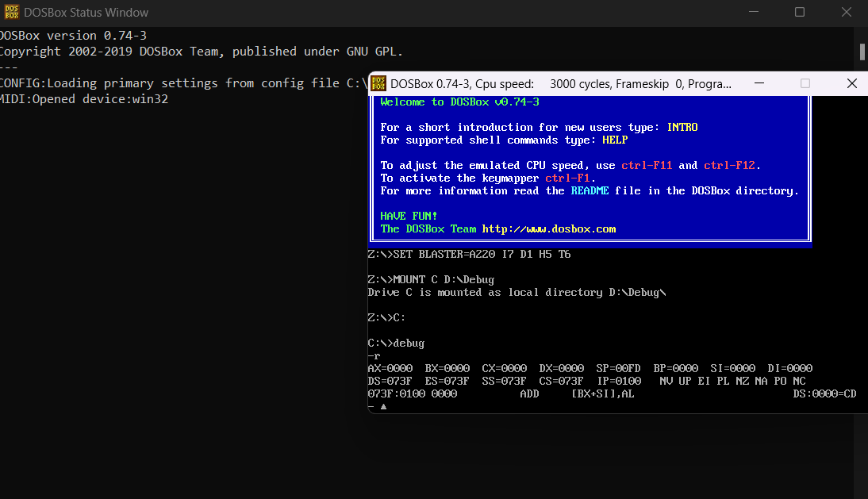The height and width of the screenshot is (499, 868).
Task: Click the MIDI:Opened device:win32 log line
Action: click(x=84, y=99)
